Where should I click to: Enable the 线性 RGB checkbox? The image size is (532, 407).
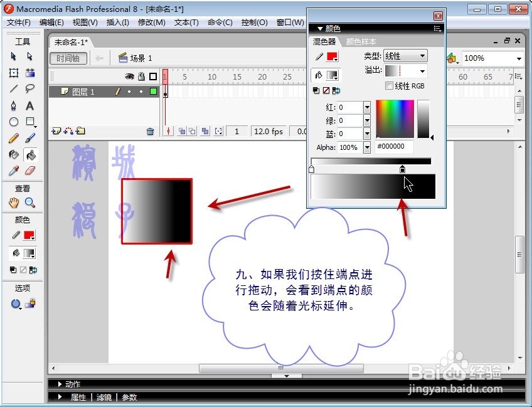[x=389, y=86]
